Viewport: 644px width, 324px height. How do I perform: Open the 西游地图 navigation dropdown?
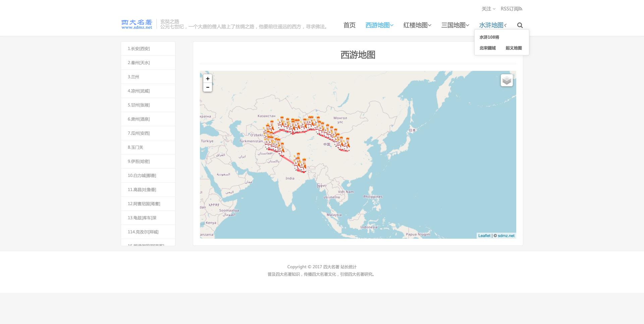coord(379,25)
